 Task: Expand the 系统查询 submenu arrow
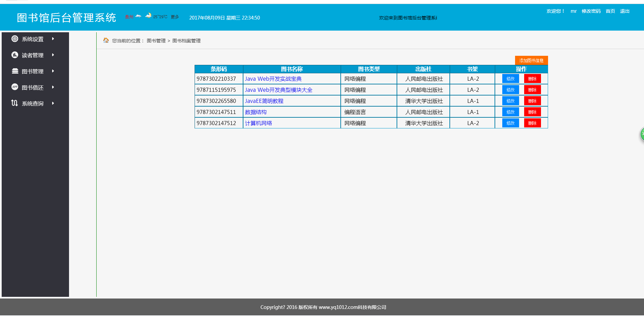pos(53,103)
